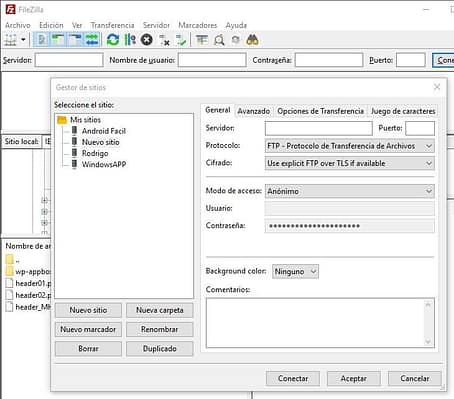This screenshot has height=399, width=454.
Task: Click the quickconnect Servidor input field
Action: point(69,60)
